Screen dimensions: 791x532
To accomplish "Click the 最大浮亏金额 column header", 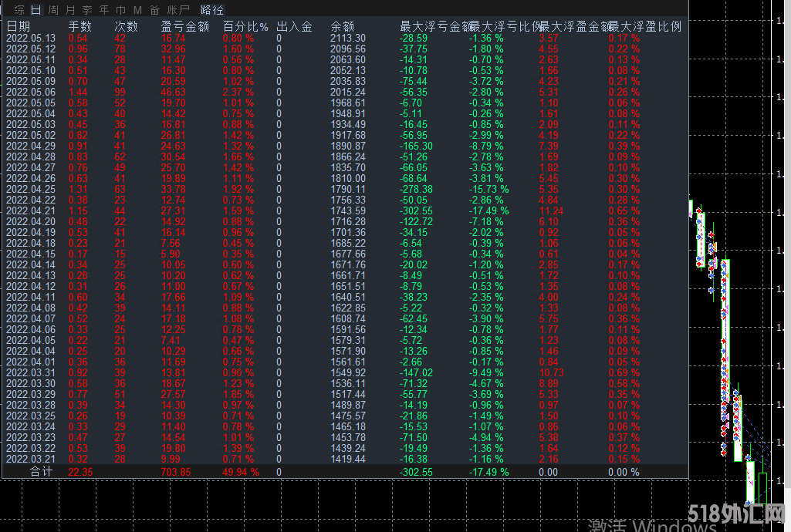I will (x=432, y=26).
